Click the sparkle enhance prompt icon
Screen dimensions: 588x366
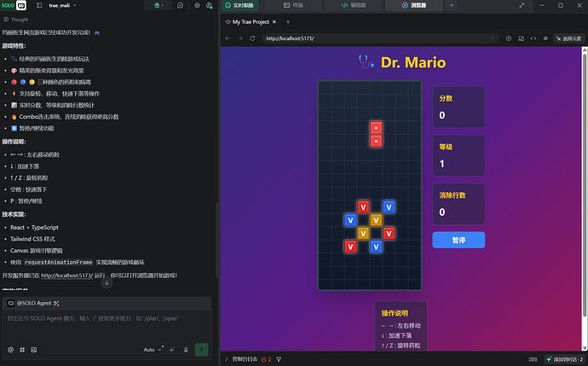tap(172, 350)
